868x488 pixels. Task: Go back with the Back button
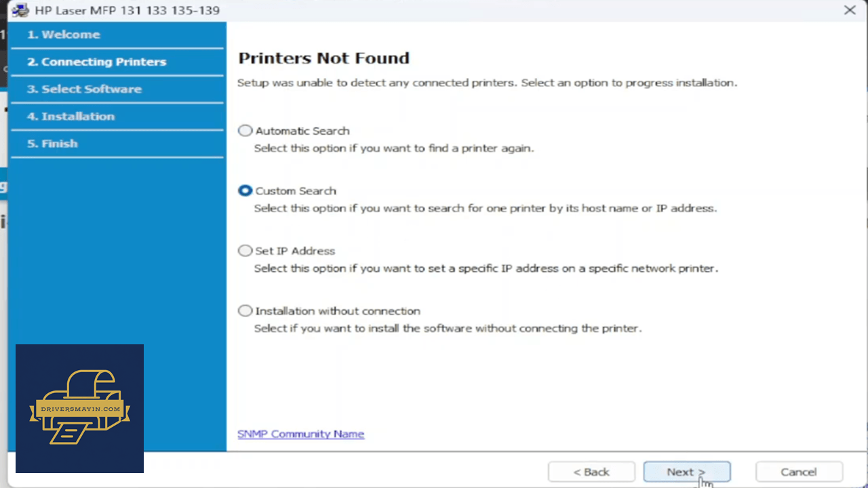591,472
